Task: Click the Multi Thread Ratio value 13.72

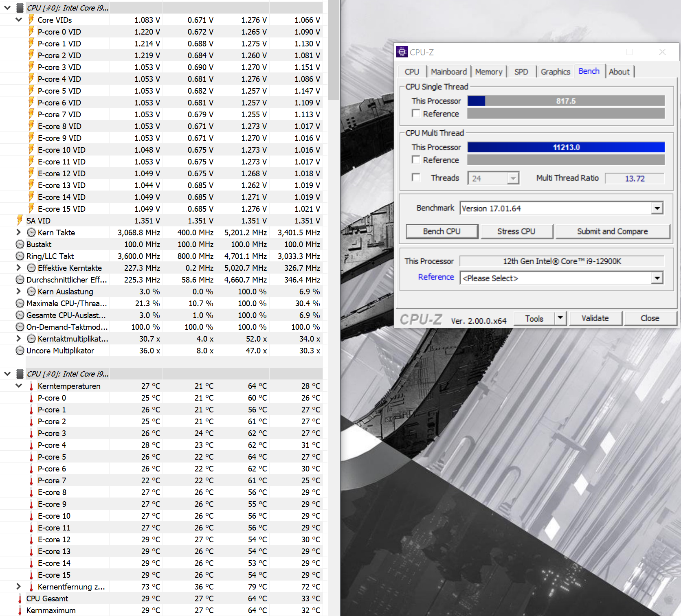Action: [635, 178]
